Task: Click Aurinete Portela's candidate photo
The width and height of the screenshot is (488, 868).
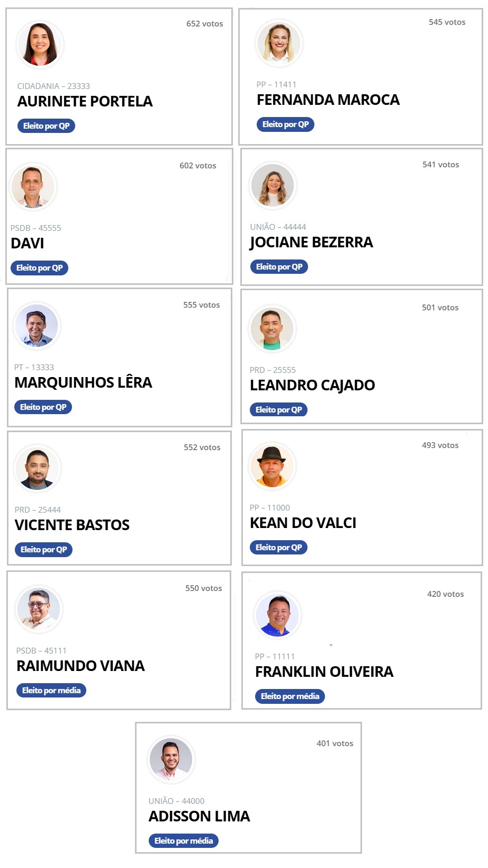Action: tap(40, 44)
